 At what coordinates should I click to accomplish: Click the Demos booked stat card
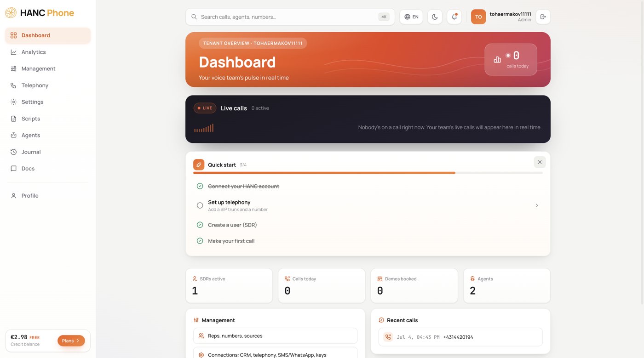tap(414, 286)
